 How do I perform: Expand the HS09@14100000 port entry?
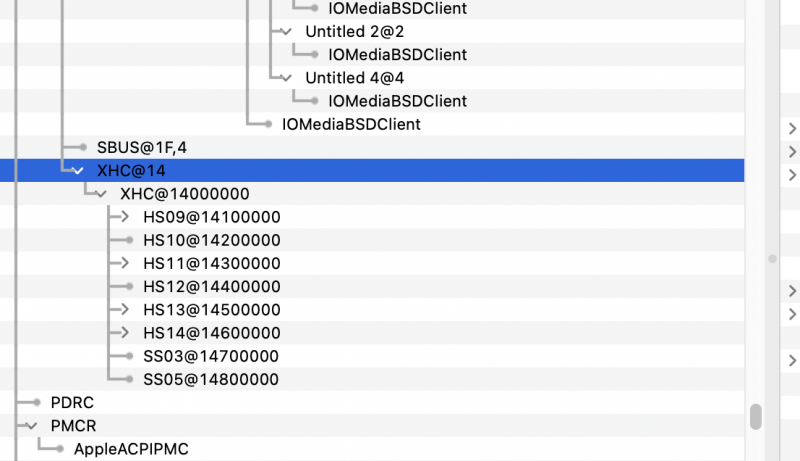(124, 217)
